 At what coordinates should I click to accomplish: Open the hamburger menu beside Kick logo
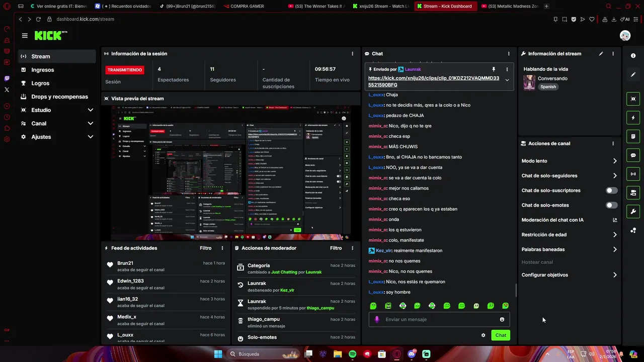(x=25, y=36)
